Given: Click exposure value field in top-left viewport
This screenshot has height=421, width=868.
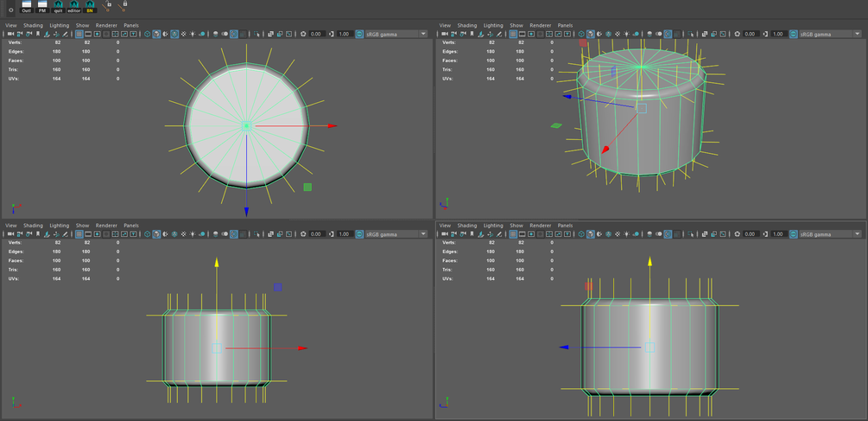Looking at the screenshot, I should click(316, 34).
